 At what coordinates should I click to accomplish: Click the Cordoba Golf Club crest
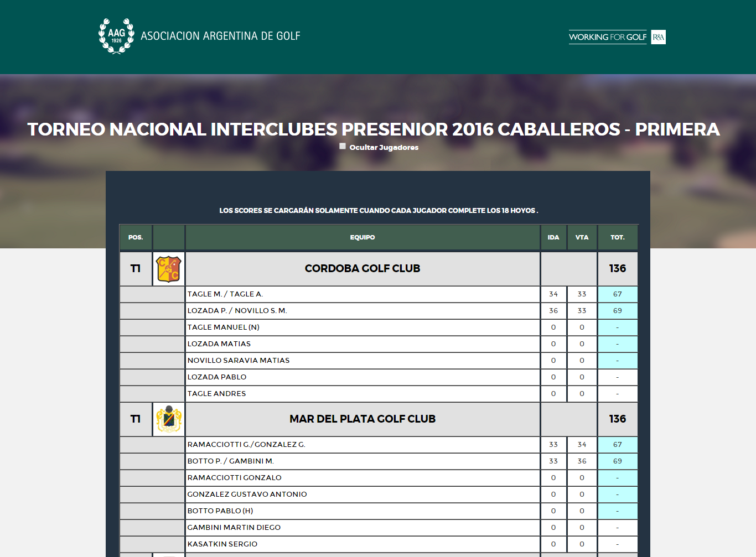pyautogui.click(x=169, y=269)
